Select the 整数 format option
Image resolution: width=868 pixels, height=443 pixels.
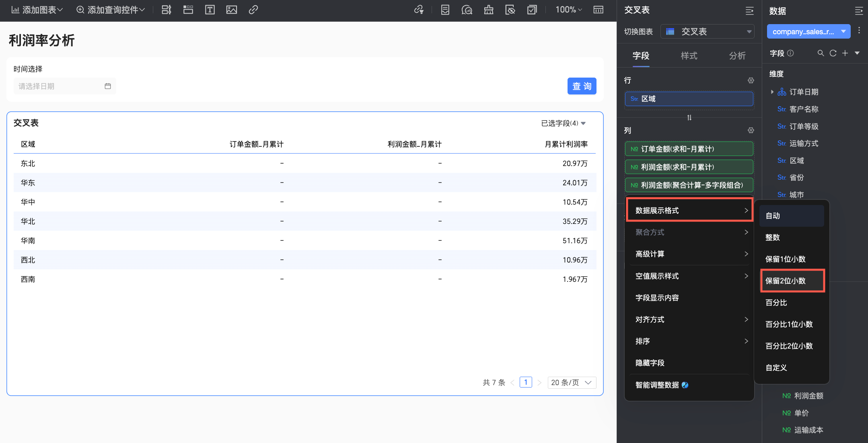coord(792,238)
